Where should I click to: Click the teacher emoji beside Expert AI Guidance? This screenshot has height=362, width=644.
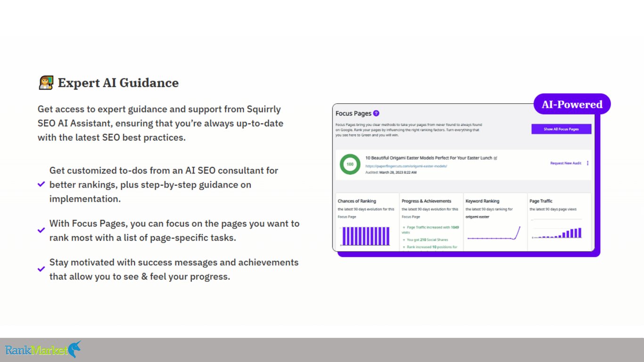pos(46,83)
